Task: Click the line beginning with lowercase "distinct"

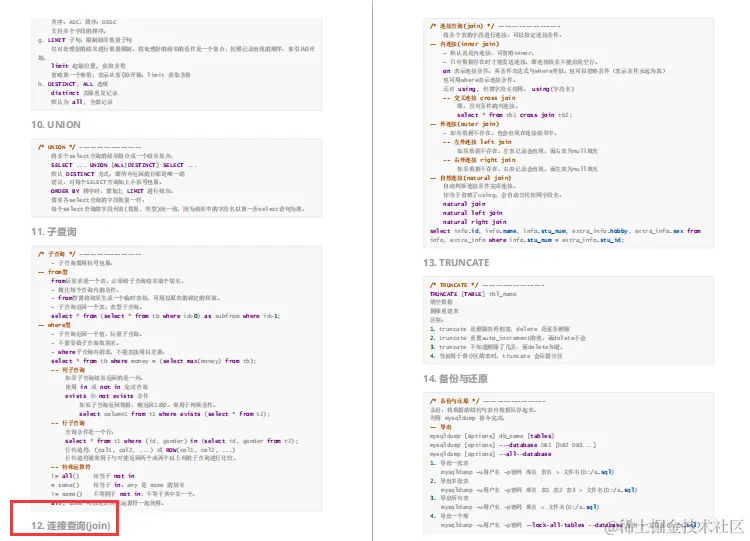Action: point(84,93)
